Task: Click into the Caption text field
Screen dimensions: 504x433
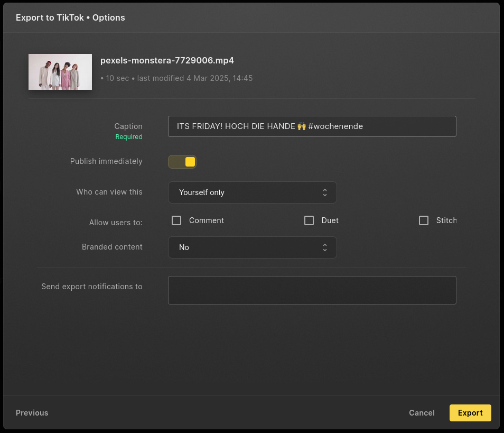Action: click(x=312, y=126)
